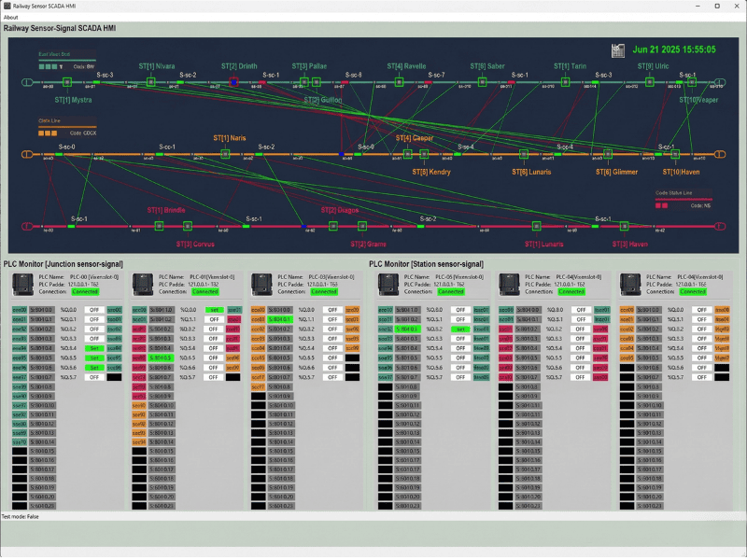Screen dimensions: 747x560
Task: Click the date and time display
Action: 674,49
